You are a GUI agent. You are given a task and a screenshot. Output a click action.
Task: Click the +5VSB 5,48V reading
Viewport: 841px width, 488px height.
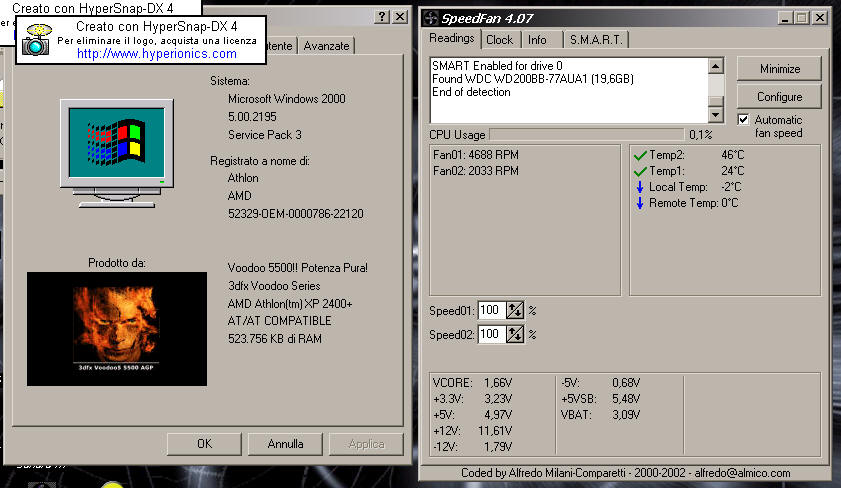(600, 399)
